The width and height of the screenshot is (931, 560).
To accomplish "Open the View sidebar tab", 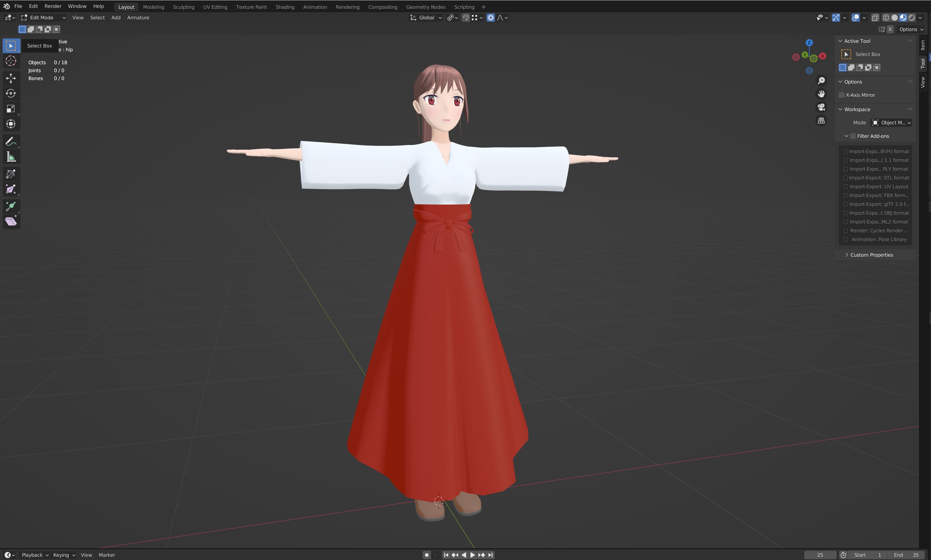I will (923, 82).
